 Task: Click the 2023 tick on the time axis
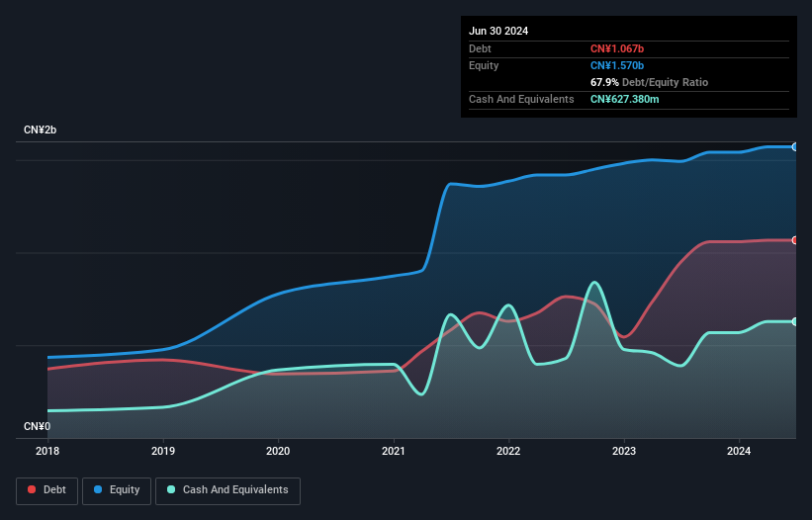[624, 452]
